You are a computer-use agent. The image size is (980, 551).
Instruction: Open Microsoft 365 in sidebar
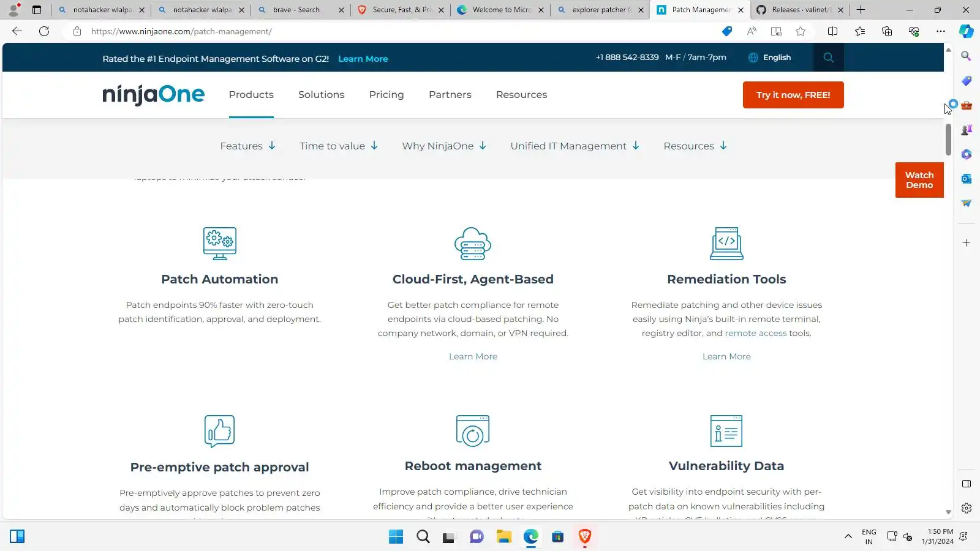click(x=967, y=154)
